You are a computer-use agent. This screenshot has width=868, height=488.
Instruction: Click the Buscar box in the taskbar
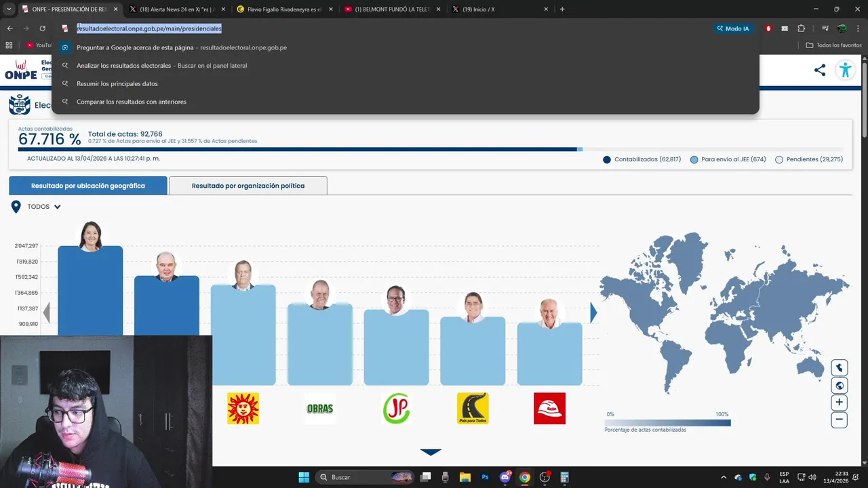365,477
